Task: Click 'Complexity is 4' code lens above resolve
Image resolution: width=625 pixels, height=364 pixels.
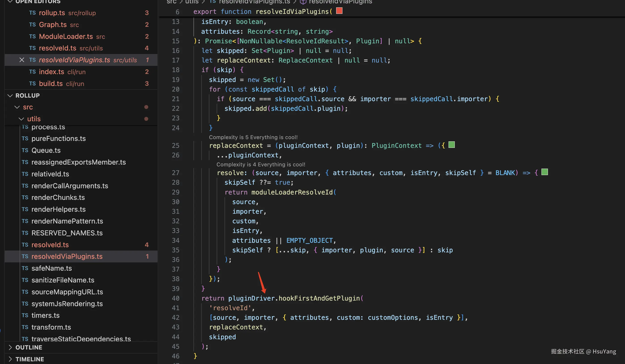Action: [260, 164]
